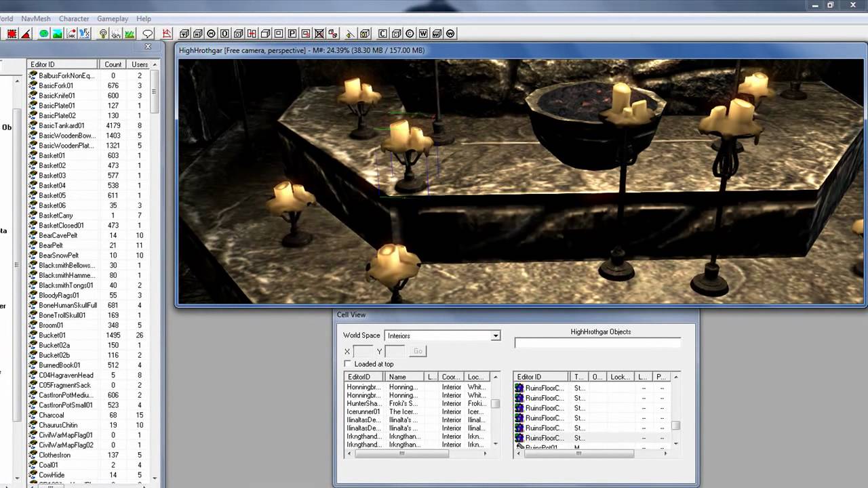Screen dimensions: 868x488
Task: Click the red dashed-square toolbar icon
Action: click(12, 33)
